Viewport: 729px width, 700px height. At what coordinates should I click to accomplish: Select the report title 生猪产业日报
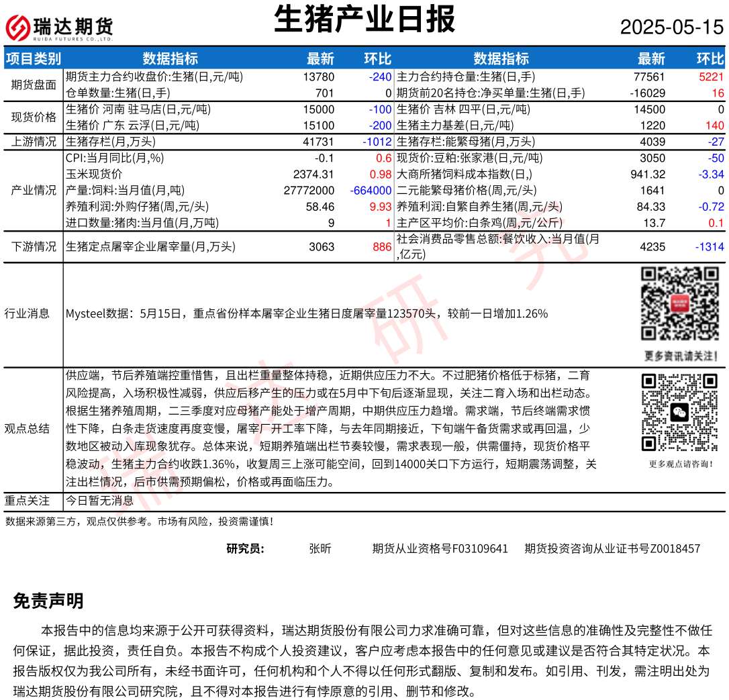(364, 19)
